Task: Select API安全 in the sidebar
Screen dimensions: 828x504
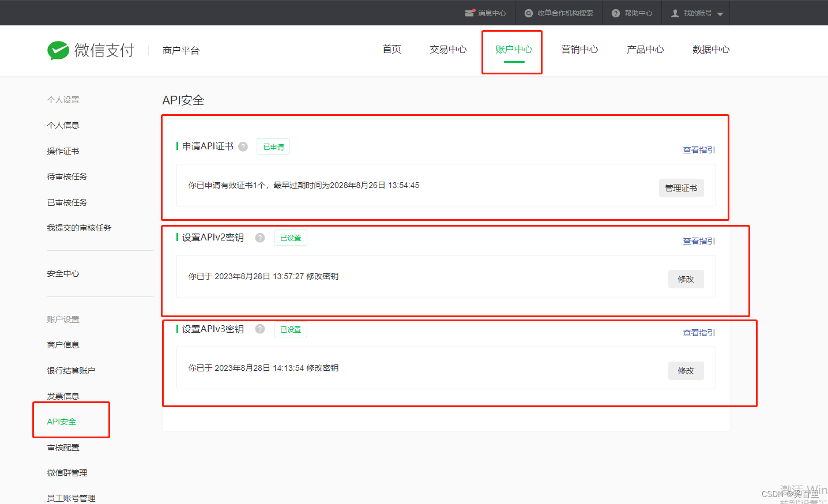Action: click(61, 421)
